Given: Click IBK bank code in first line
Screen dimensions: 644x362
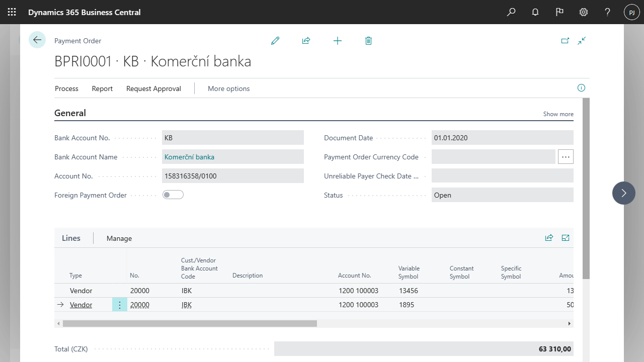Looking at the screenshot, I should click(x=187, y=291).
